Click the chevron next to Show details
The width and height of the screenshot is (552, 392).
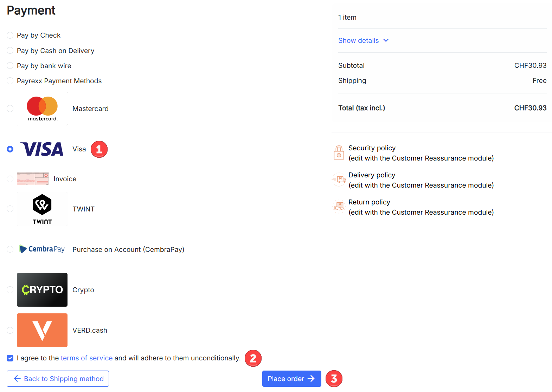pyautogui.click(x=386, y=40)
